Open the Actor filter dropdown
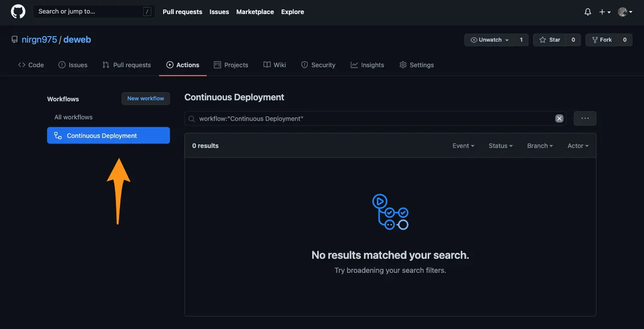 pyautogui.click(x=577, y=145)
